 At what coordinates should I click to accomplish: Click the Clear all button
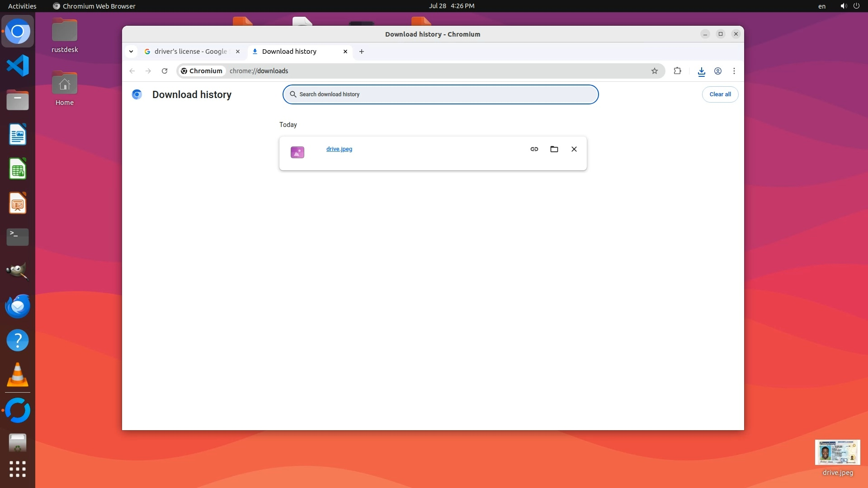[720, 94]
